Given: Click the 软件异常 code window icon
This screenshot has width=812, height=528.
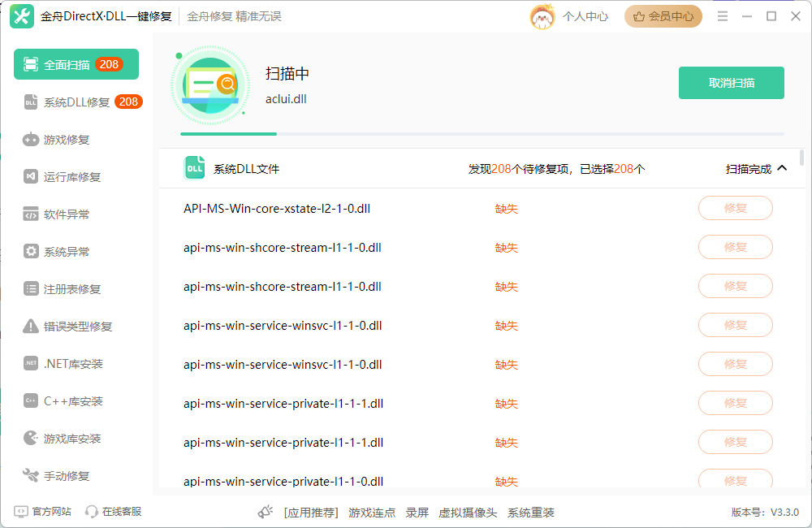Looking at the screenshot, I should pos(31,214).
